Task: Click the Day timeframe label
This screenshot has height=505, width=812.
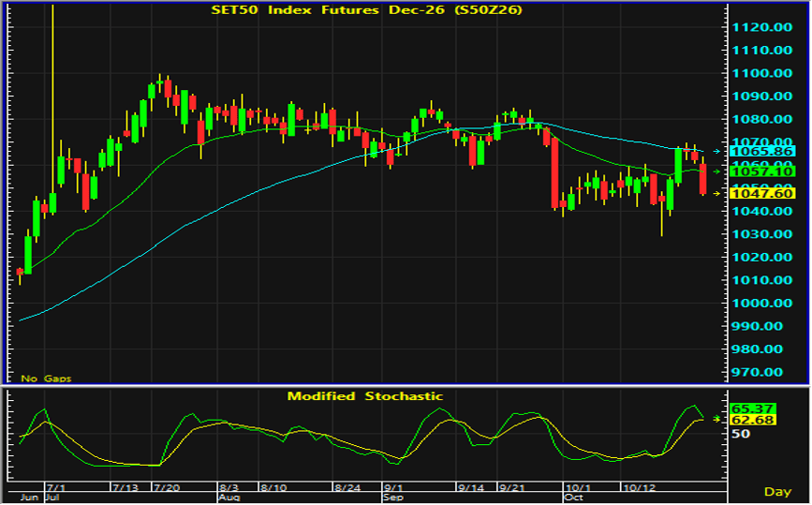Action: point(778,492)
